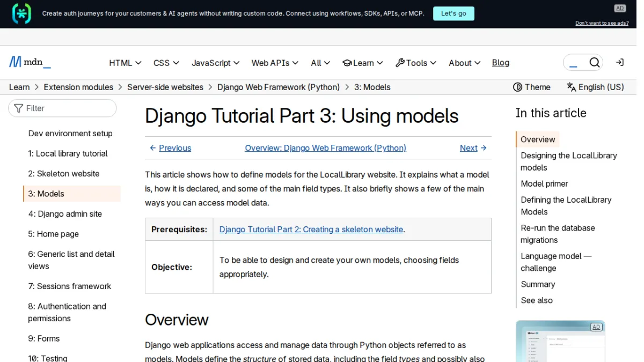This screenshot has height=362, width=644.
Task: Click the filter funnel icon
Action: [19, 108]
